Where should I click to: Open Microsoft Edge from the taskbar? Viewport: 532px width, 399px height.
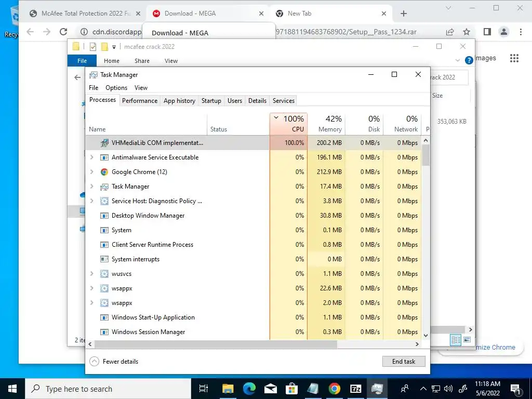pyautogui.click(x=249, y=389)
